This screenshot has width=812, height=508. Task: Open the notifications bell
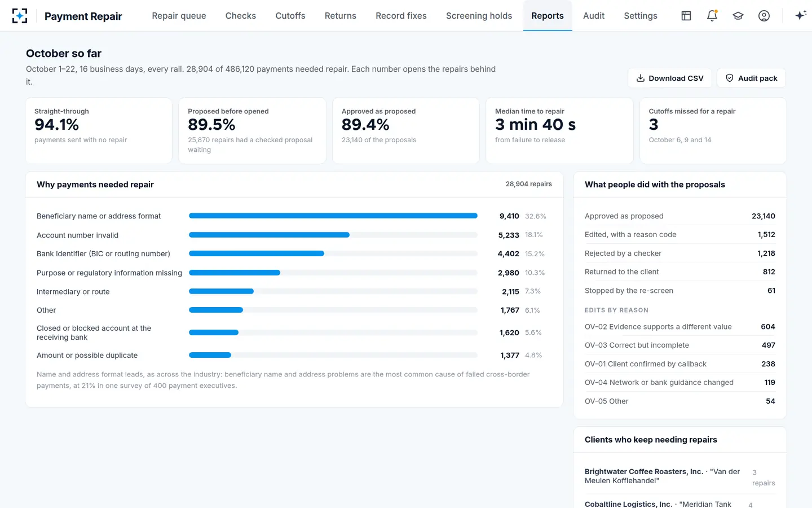pos(712,16)
